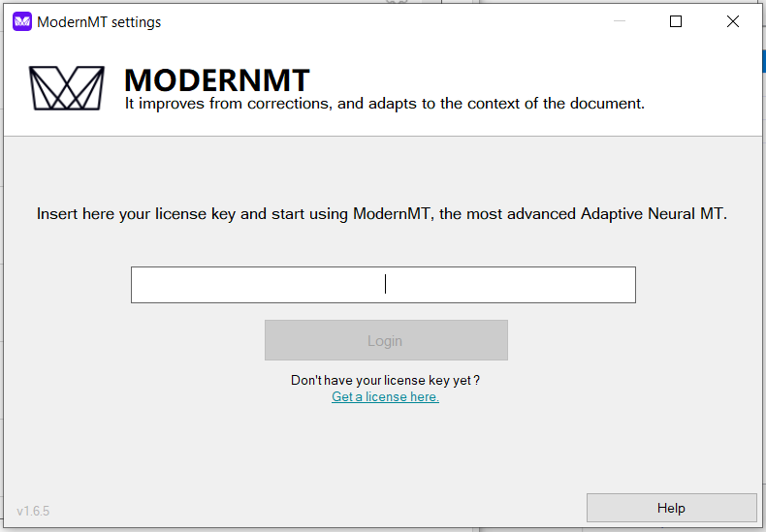Click the empty gray area below the link

pos(385,455)
